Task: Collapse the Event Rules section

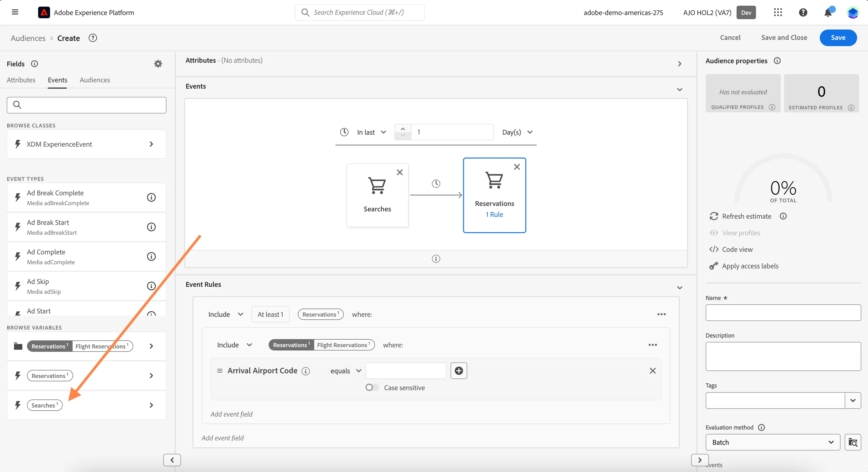Action: point(679,288)
